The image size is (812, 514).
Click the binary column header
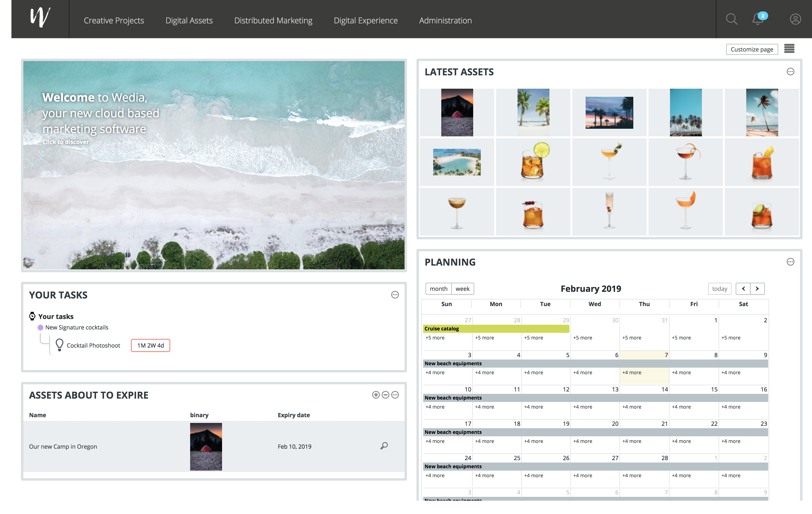(199, 415)
